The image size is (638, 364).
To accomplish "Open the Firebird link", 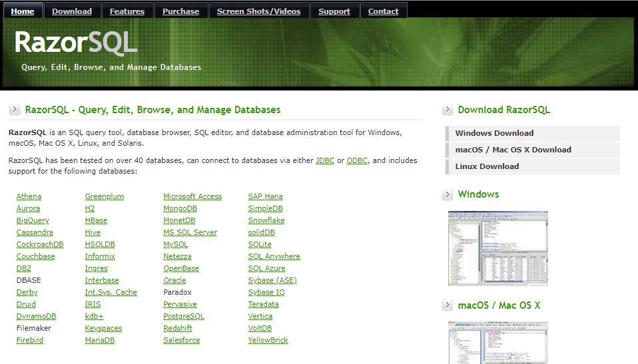I will coord(30,340).
